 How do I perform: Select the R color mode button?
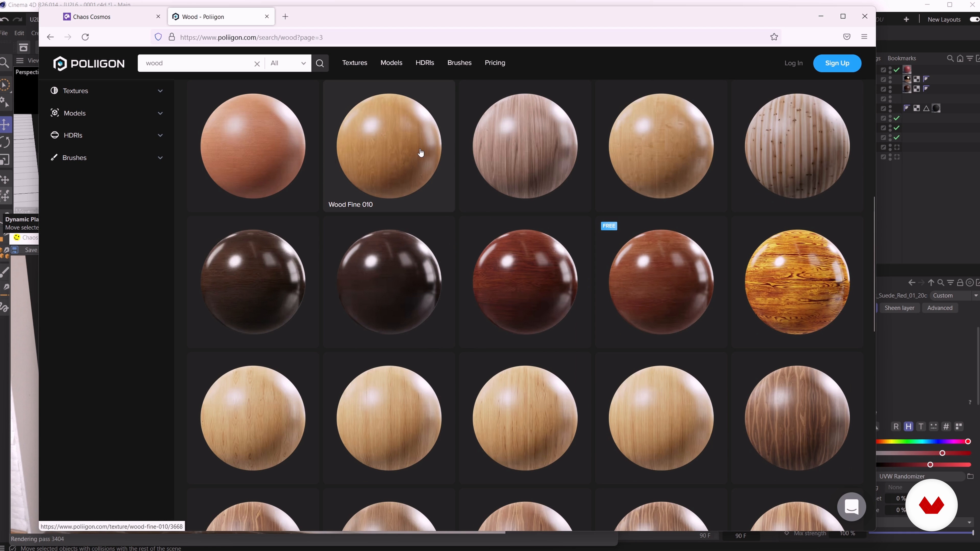pos(896,427)
